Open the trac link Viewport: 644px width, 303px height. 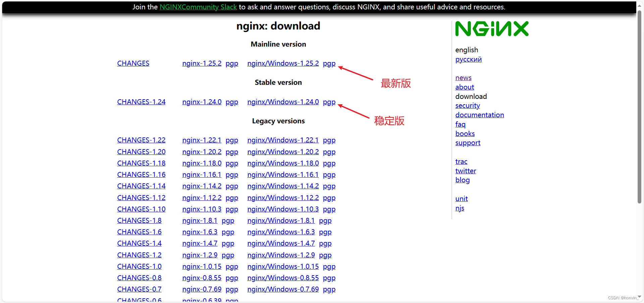point(461,162)
